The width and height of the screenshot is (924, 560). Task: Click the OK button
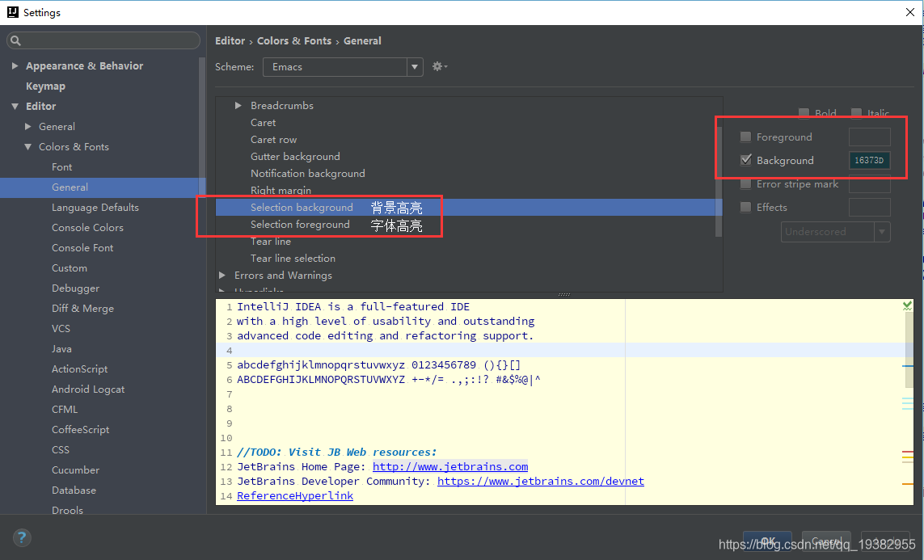(767, 541)
